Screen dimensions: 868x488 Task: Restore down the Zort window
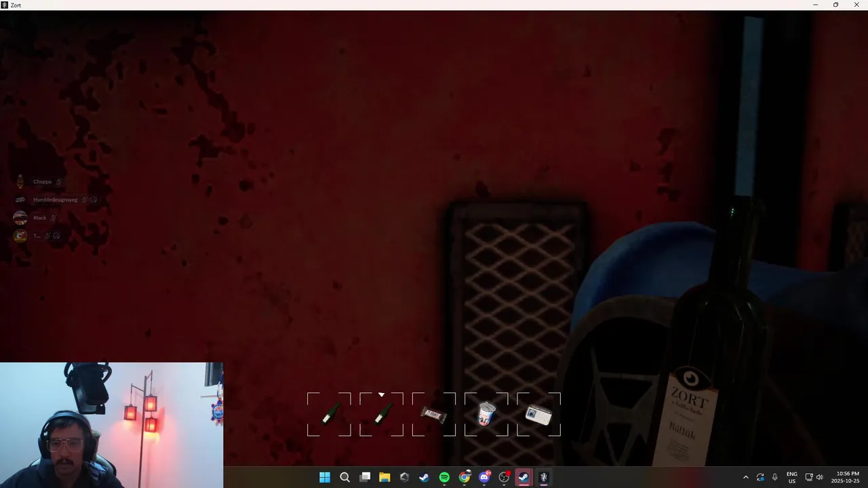(x=835, y=5)
